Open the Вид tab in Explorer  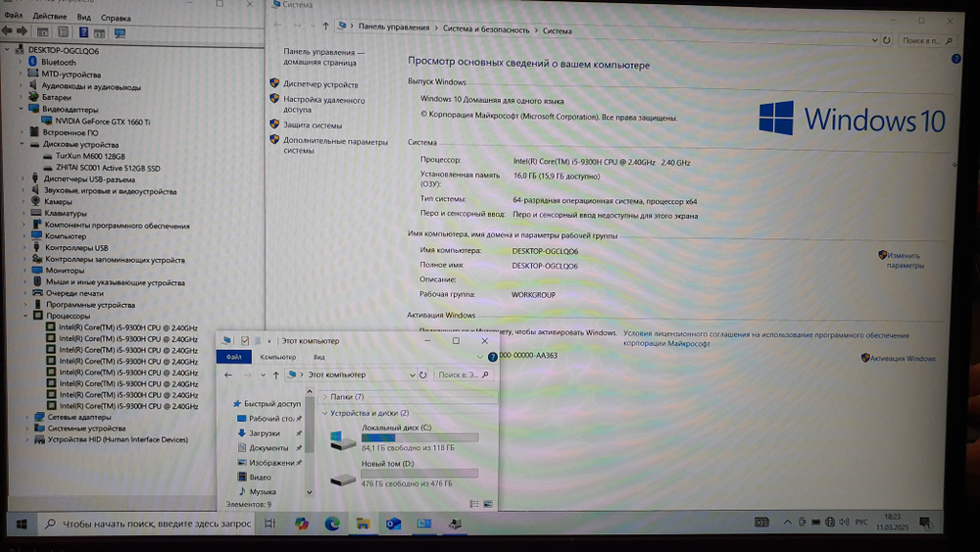[318, 357]
